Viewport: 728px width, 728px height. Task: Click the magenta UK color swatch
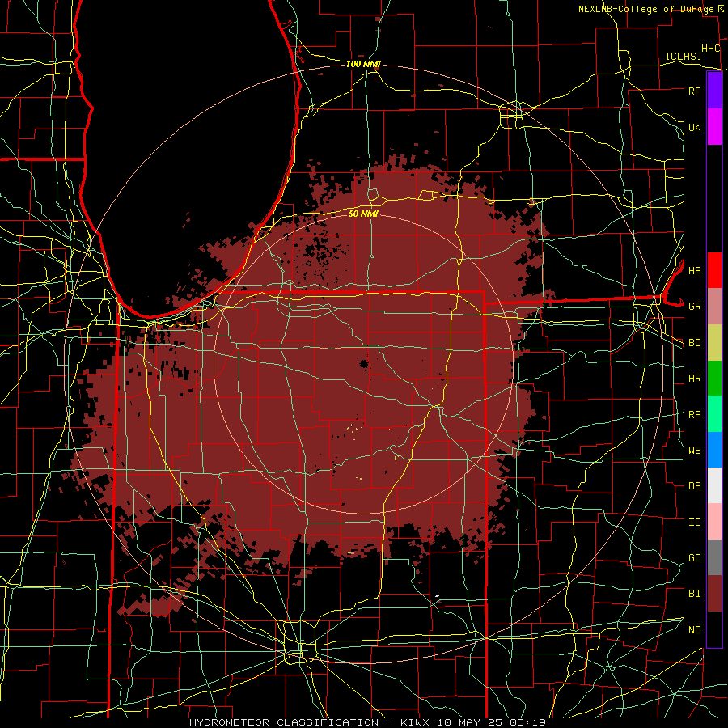[714, 127]
